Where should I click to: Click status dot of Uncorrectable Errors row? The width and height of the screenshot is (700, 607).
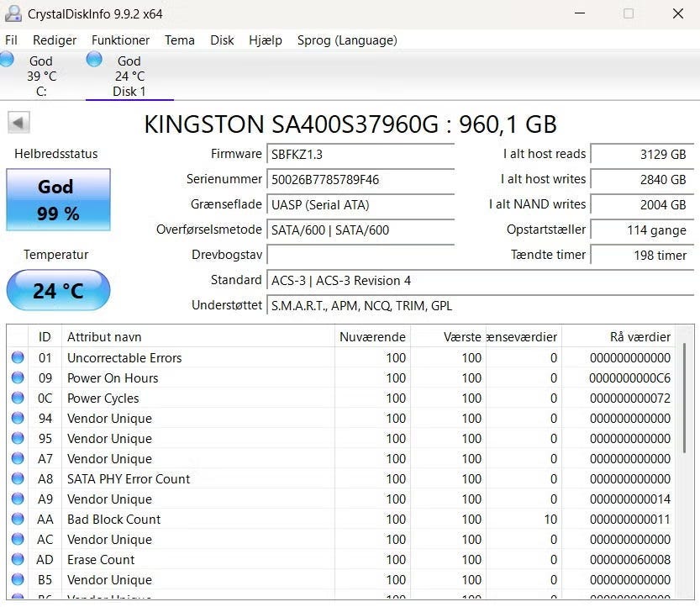click(18, 357)
